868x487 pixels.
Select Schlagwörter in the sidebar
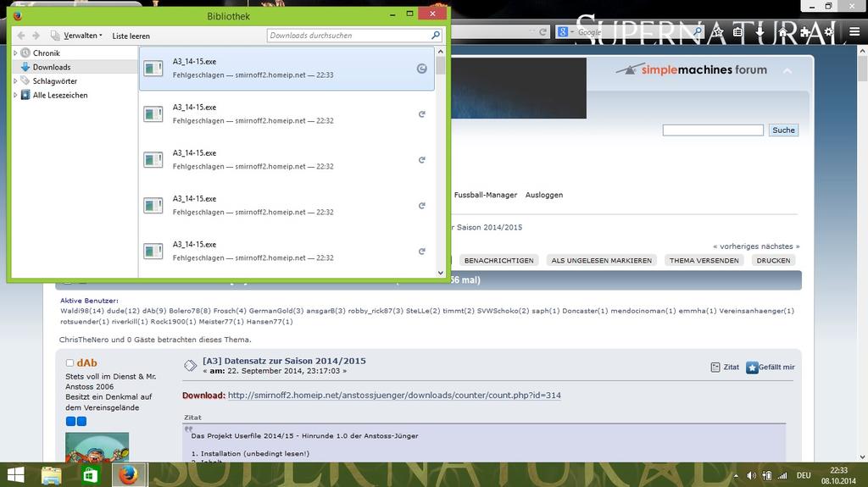pos(55,80)
